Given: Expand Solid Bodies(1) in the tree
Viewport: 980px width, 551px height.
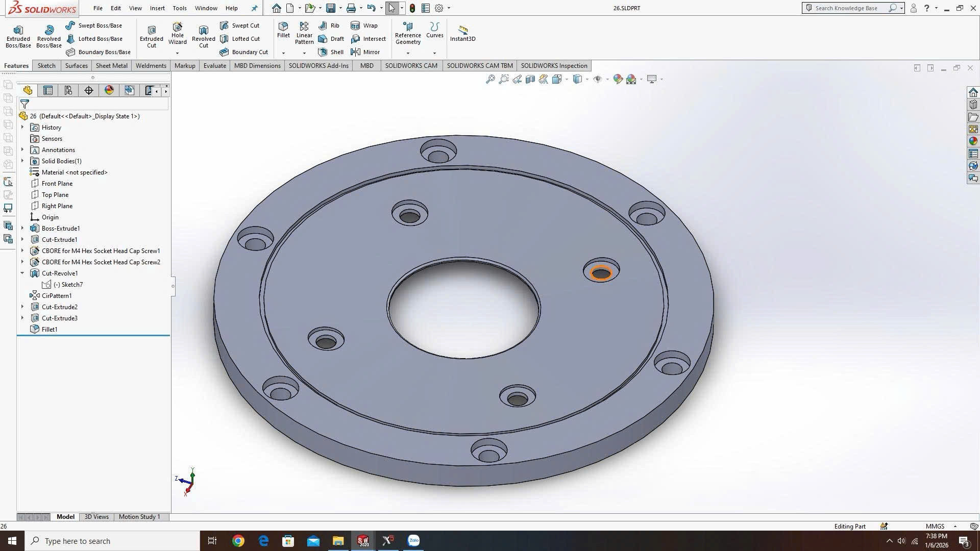Looking at the screenshot, I should (x=22, y=161).
